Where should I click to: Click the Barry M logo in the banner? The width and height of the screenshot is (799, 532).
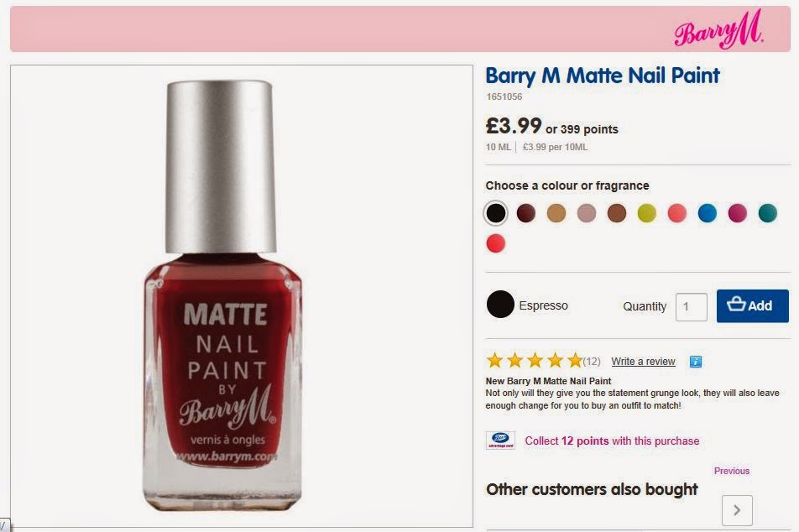click(718, 33)
